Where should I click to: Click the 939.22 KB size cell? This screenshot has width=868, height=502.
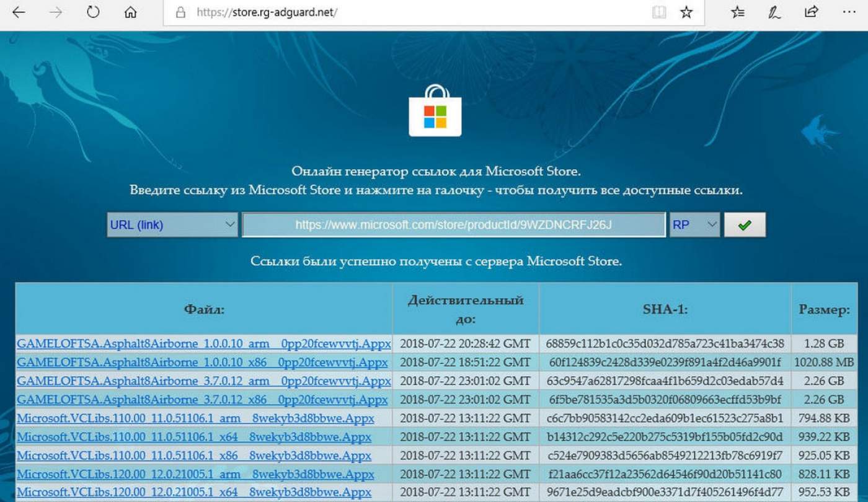(824, 437)
